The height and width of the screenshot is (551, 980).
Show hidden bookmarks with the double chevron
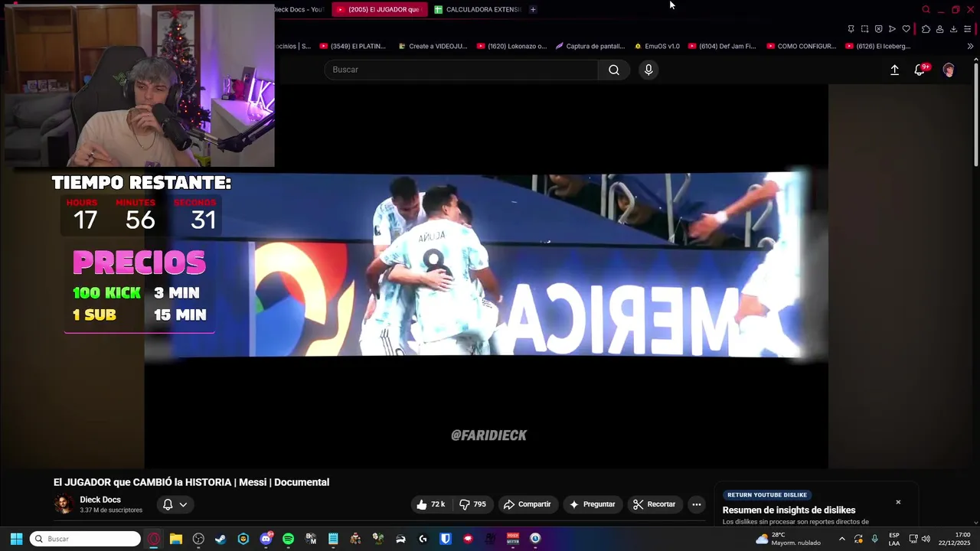pyautogui.click(x=970, y=46)
